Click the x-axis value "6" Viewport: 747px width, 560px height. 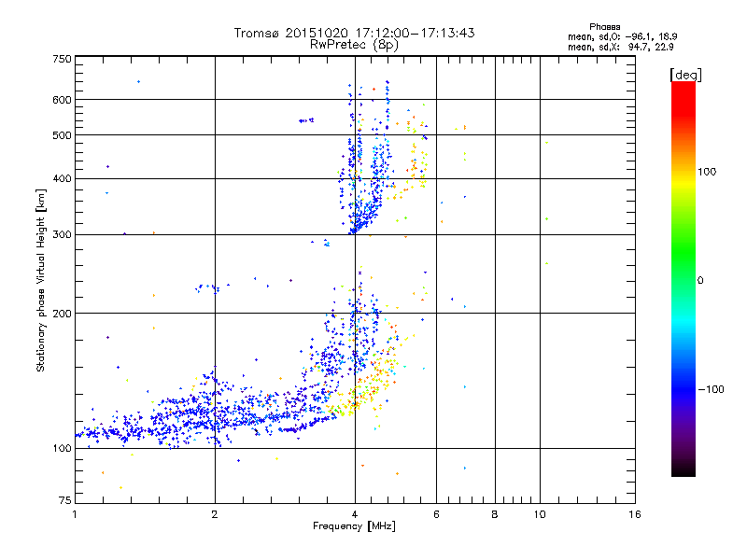[x=436, y=514]
